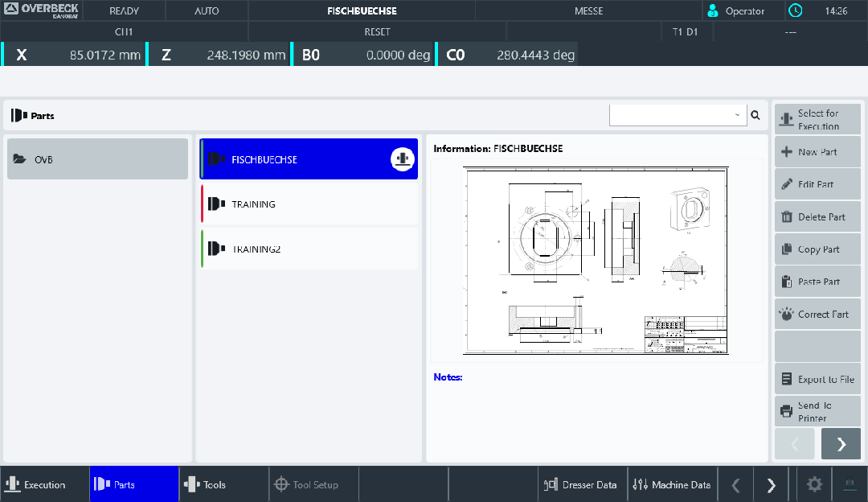Click the disabled previous side-panel arrow
This screenshot has width=868, height=502.
794,444
